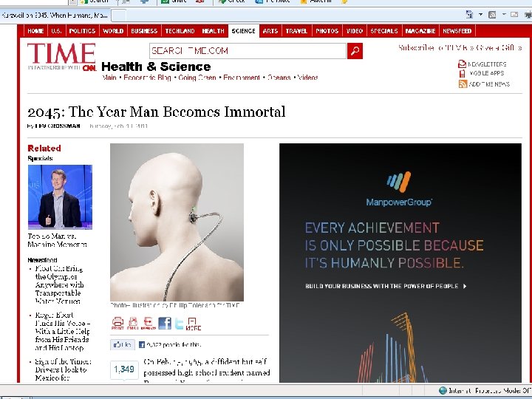Open the Main sub-navigation link
Image resolution: width=532 pixels, height=399 pixels.
tap(109, 78)
